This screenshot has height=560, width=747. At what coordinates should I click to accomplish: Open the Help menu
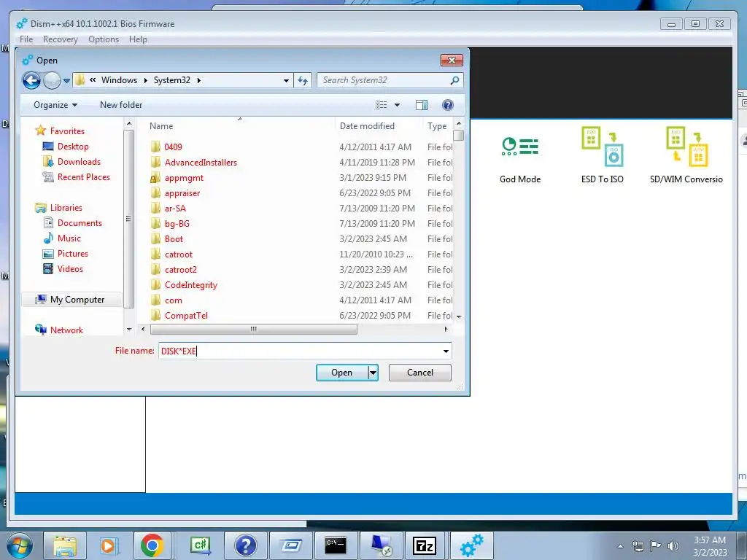pyautogui.click(x=138, y=39)
